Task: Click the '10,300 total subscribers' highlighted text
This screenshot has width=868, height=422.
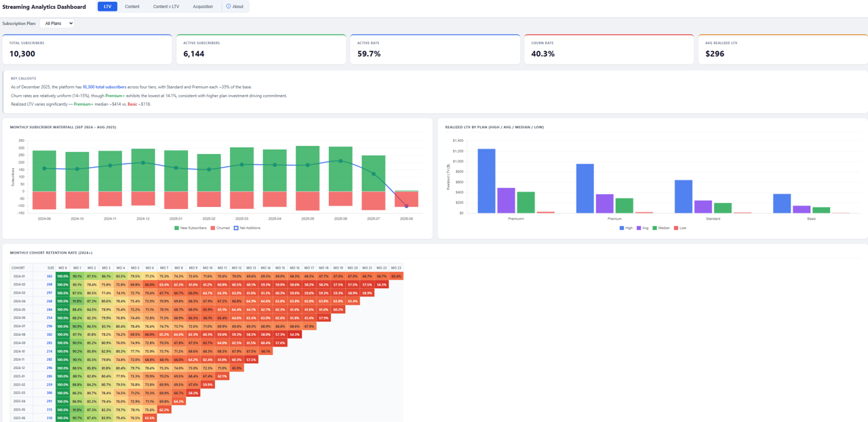Action: pyautogui.click(x=104, y=87)
